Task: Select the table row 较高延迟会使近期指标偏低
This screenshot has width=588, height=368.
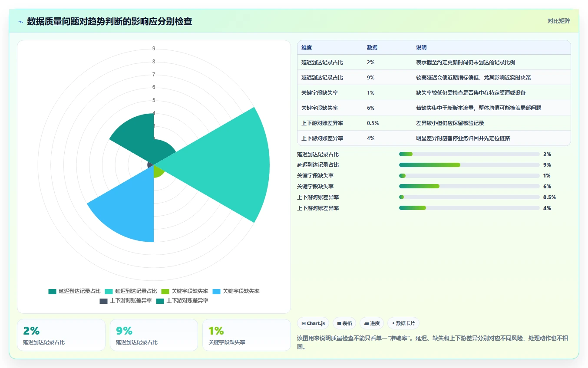Action: pos(434,78)
